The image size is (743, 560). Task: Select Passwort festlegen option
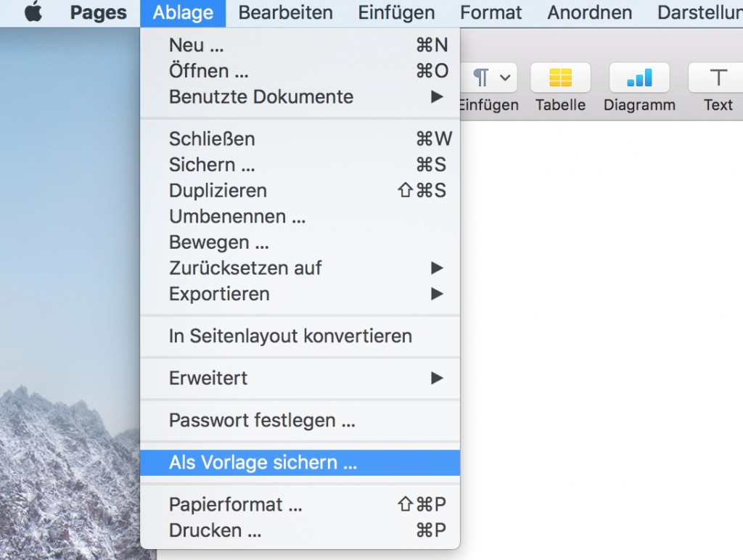(262, 420)
